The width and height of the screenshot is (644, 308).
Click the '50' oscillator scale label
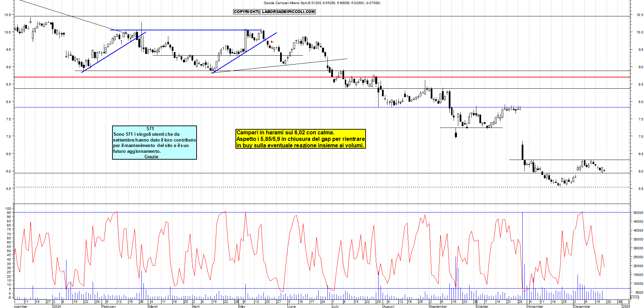(9, 251)
